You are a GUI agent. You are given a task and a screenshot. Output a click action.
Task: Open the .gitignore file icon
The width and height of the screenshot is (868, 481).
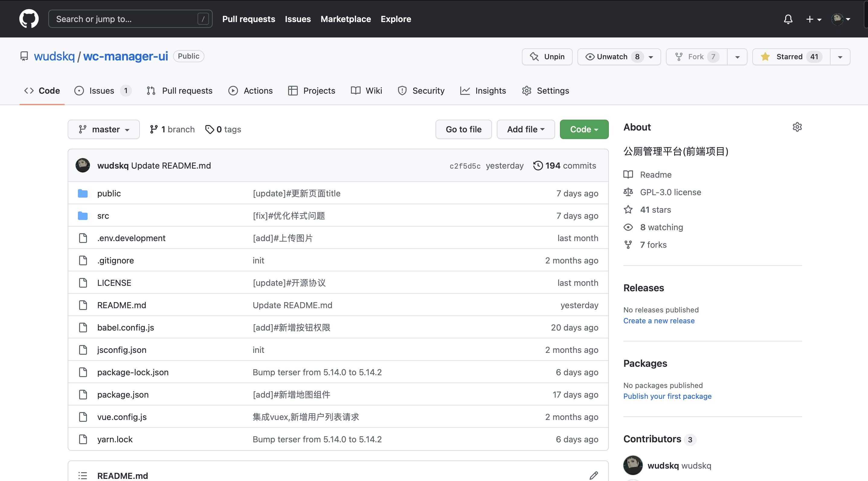pyautogui.click(x=83, y=260)
